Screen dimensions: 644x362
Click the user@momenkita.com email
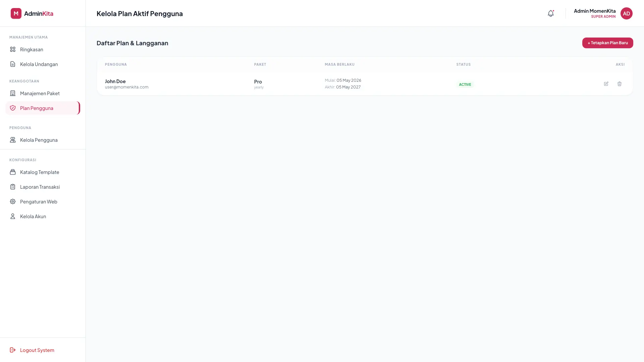coord(127,87)
